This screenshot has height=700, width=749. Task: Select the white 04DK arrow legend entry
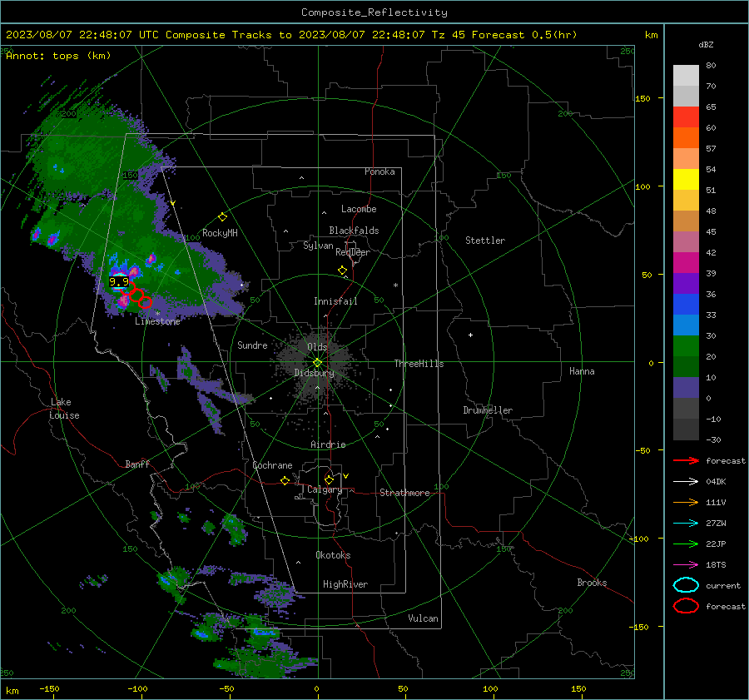[x=686, y=482]
